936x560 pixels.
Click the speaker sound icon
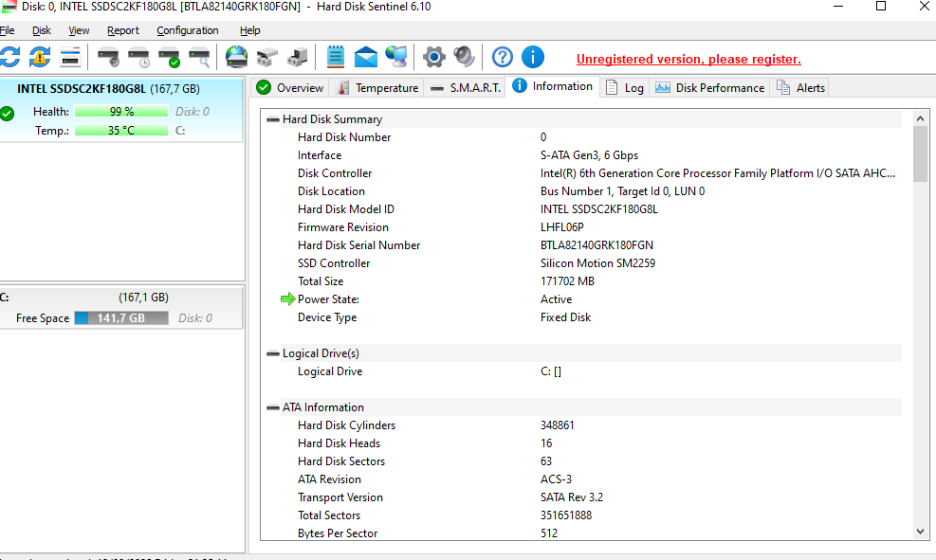pos(464,57)
